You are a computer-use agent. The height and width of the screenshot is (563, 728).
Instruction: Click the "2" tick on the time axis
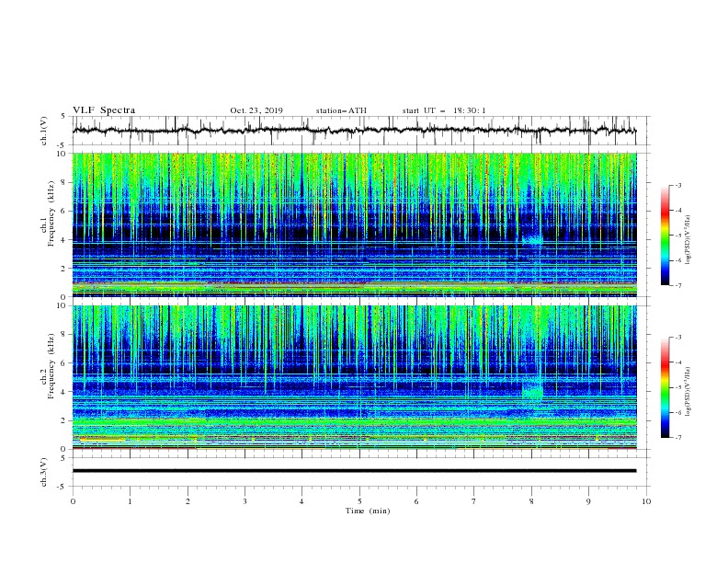(x=188, y=501)
